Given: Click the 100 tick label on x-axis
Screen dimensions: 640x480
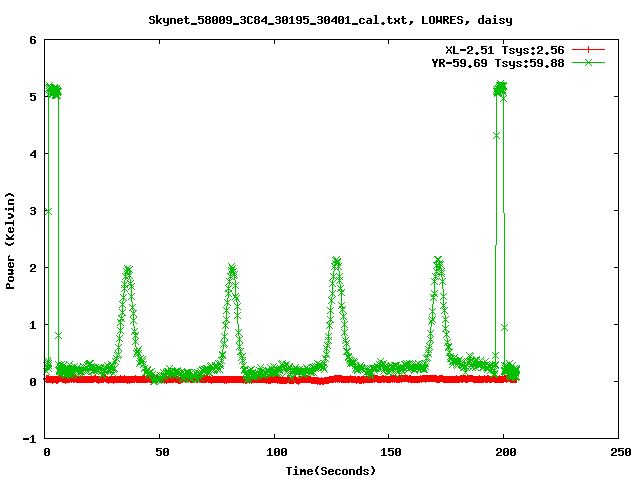Looking at the screenshot, I should pos(275,452).
